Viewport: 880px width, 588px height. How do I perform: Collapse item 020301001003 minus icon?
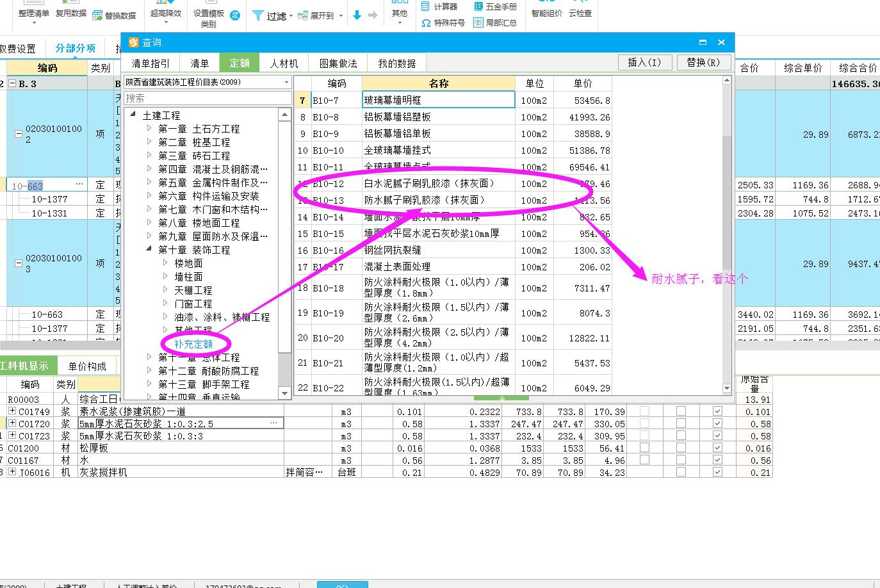click(19, 263)
